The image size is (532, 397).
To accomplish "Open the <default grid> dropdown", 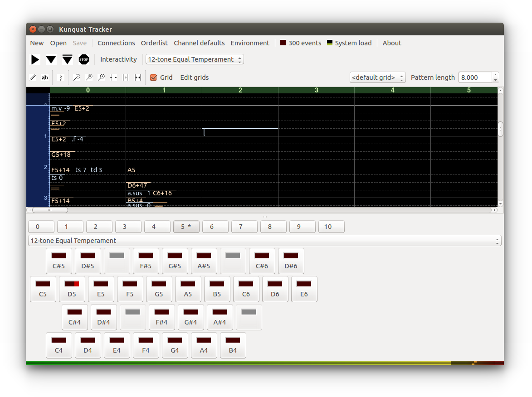I will tap(378, 77).
